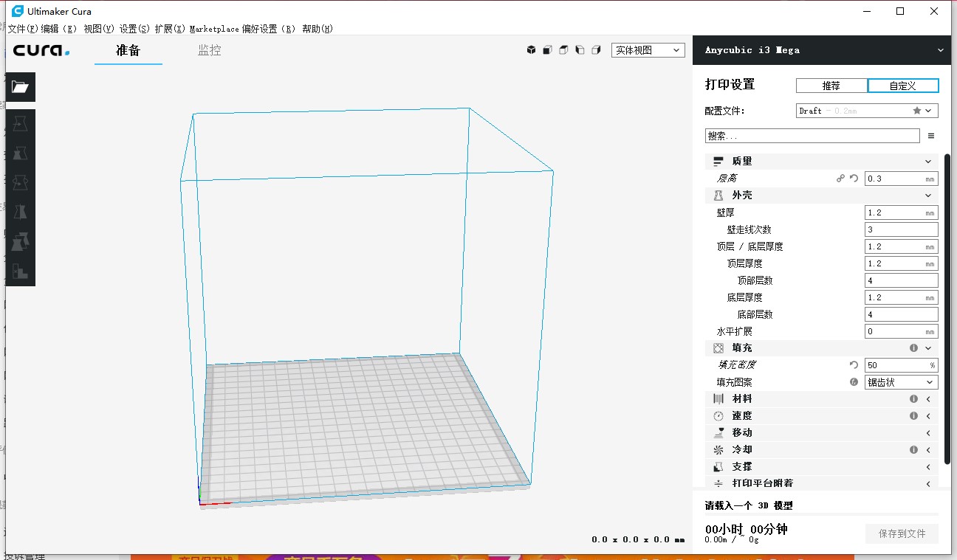
Task: Expand the 速度 settings section
Action: (823, 415)
